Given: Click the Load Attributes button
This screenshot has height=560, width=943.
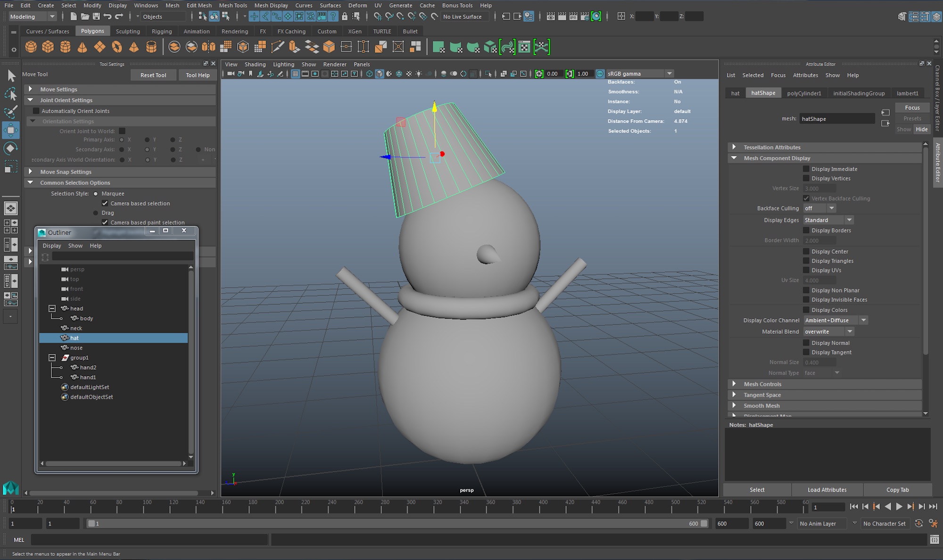Looking at the screenshot, I should tap(827, 489).
